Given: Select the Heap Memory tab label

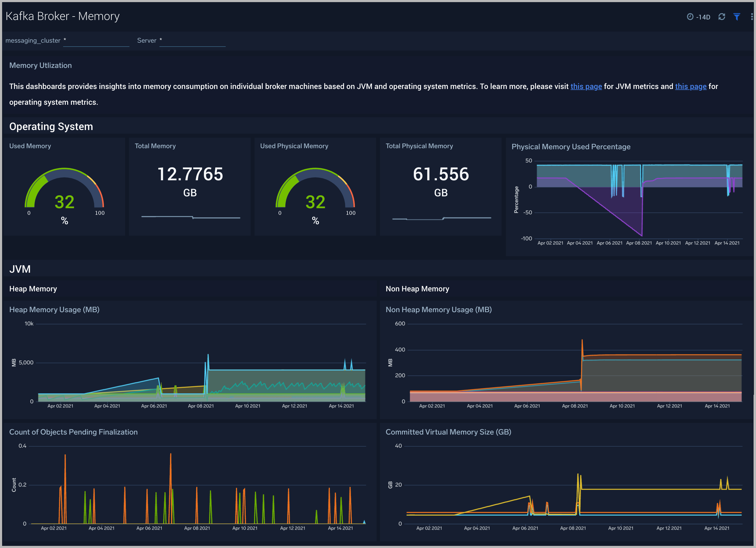Looking at the screenshot, I should tap(33, 288).
